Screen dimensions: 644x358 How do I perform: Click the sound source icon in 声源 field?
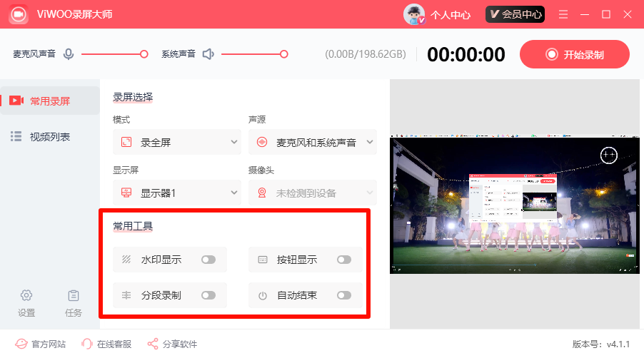coord(262,143)
